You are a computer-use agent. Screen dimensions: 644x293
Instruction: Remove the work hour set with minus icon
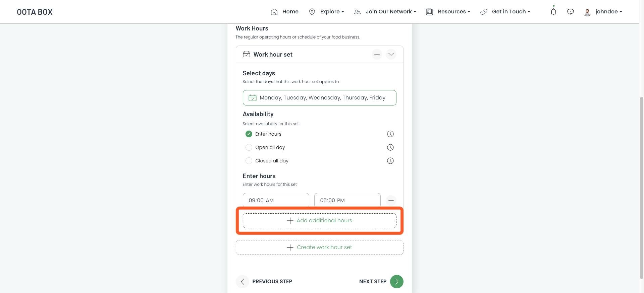(377, 54)
